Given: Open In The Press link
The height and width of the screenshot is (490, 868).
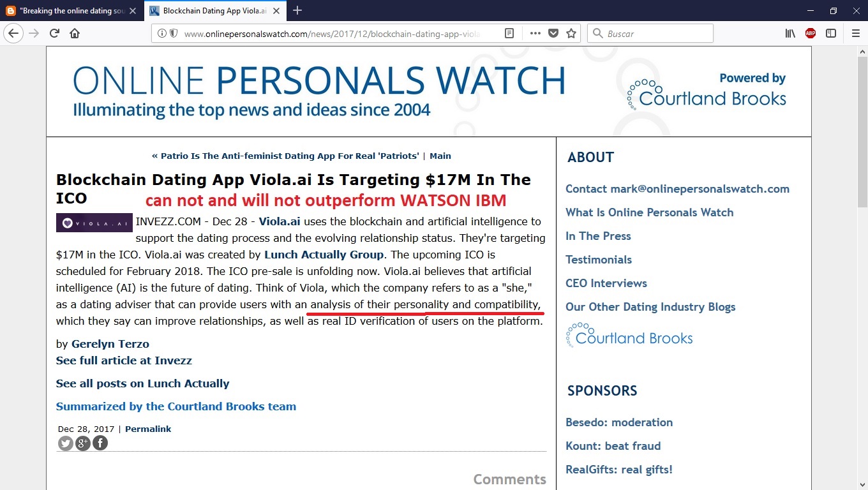Looking at the screenshot, I should coord(598,236).
